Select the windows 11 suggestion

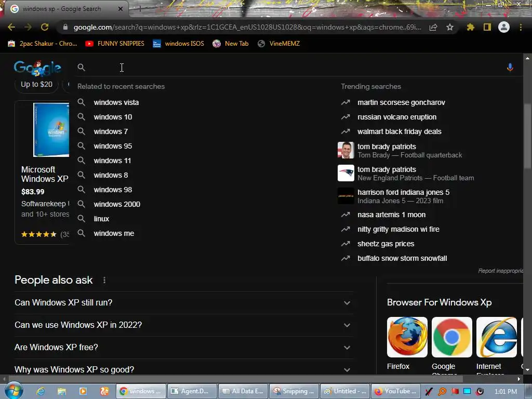[x=112, y=161]
